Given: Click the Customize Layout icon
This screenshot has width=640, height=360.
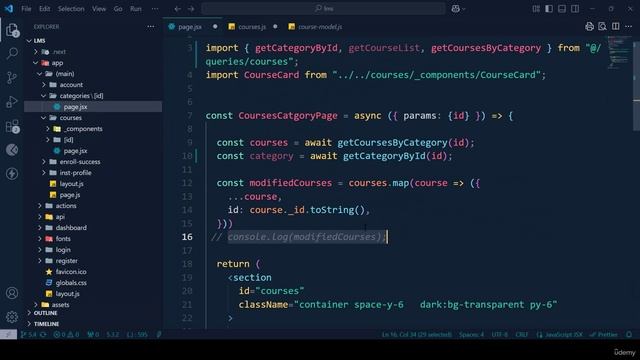Looking at the screenshot, I should coord(536,9).
